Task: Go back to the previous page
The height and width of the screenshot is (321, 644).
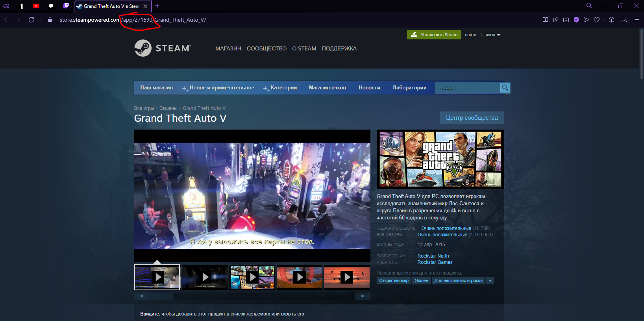Action: pos(6,20)
